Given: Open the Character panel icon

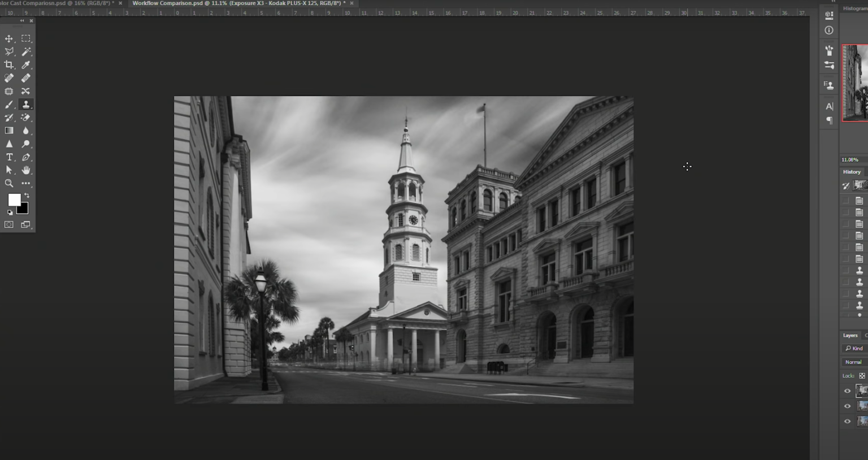Looking at the screenshot, I should (829, 106).
